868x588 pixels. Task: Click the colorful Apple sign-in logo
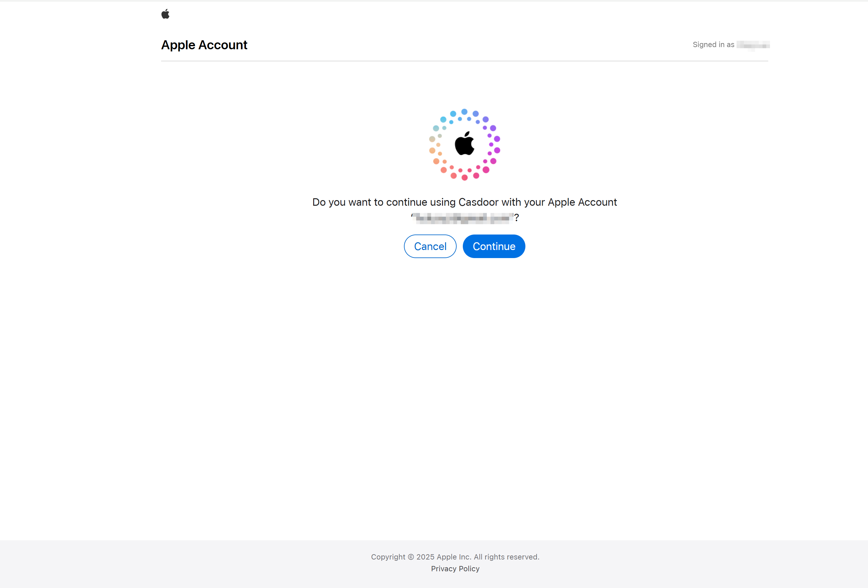[464, 144]
